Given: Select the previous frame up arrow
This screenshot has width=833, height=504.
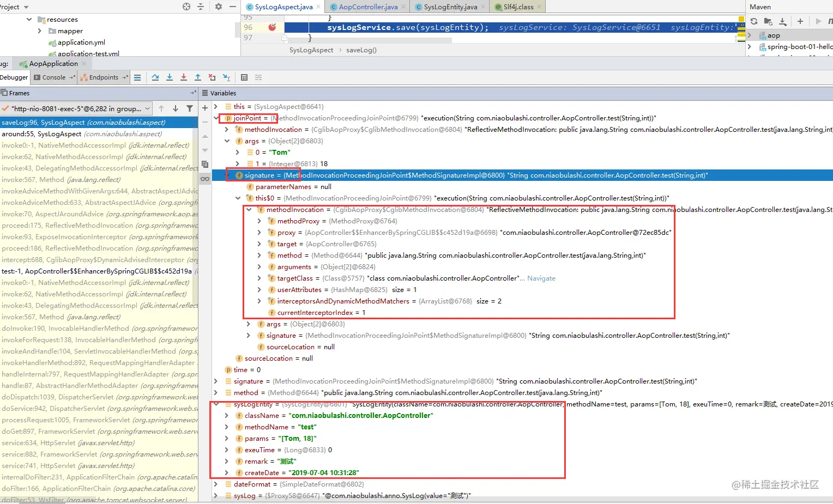Looking at the screenshot, I should coord(161,108).
